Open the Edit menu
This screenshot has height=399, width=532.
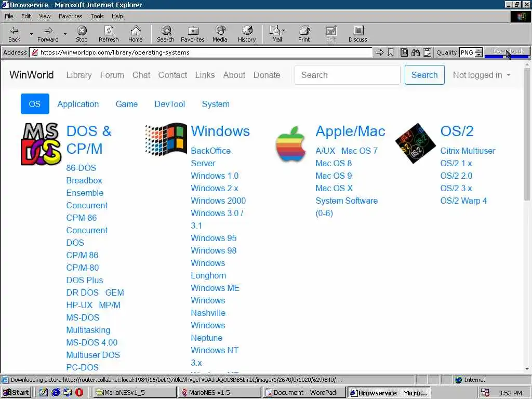[26, 16]
